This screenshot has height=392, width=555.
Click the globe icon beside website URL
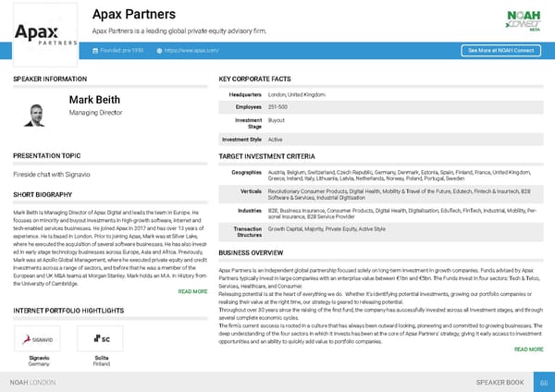click(160, 50)
